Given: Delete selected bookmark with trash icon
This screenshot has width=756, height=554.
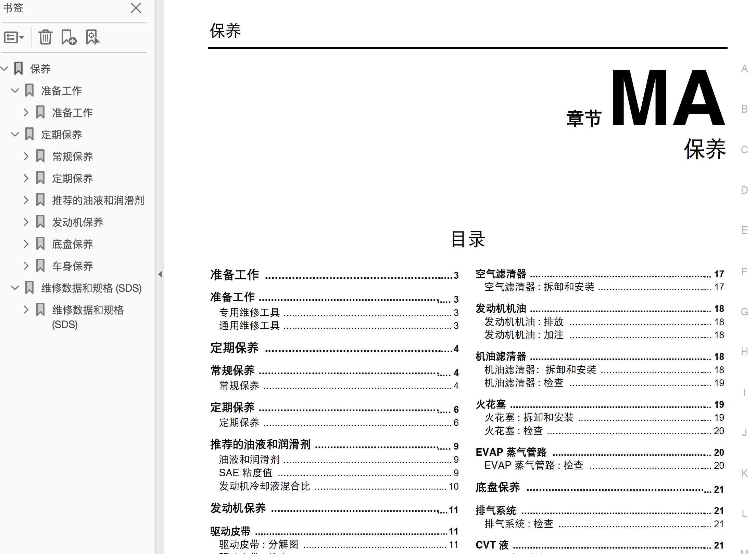Looking at the screenshot, I should tap(45, 37).
